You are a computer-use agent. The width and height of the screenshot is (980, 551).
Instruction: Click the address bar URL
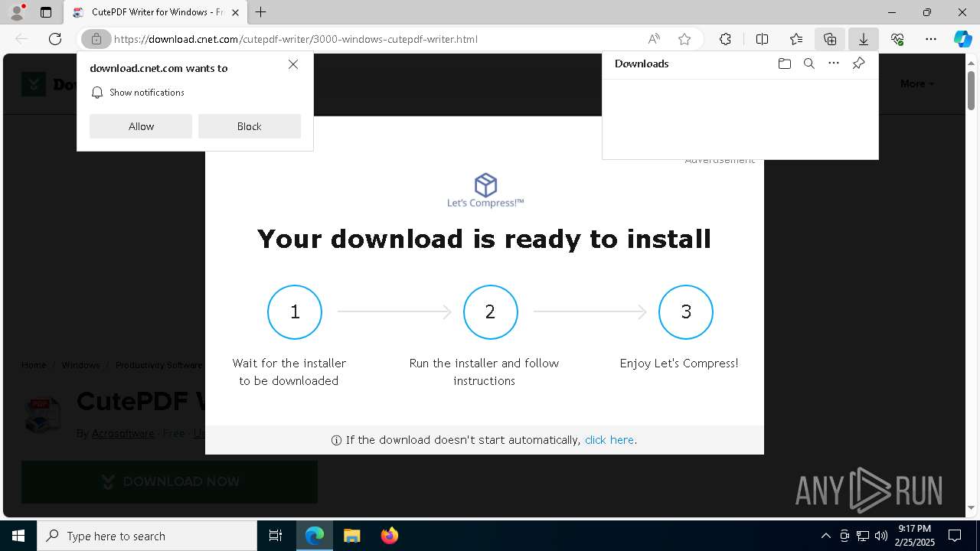point(296,39)
